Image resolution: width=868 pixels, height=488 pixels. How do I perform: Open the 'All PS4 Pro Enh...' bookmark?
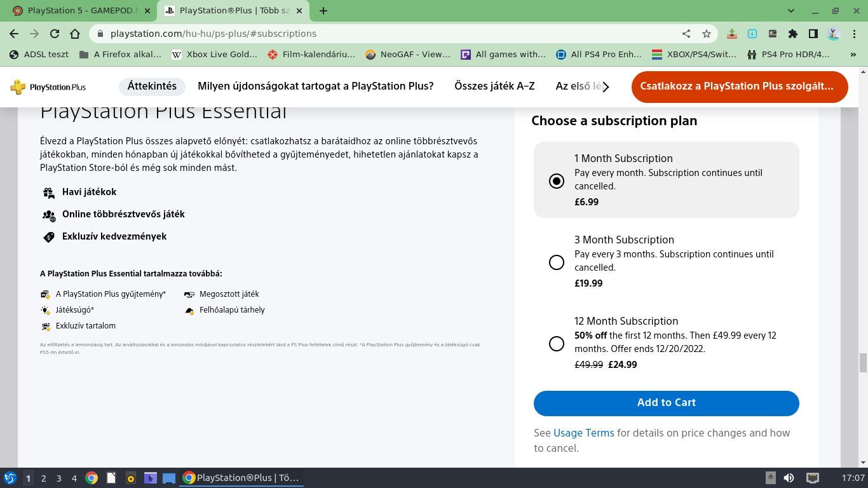(x=599, y=55)
